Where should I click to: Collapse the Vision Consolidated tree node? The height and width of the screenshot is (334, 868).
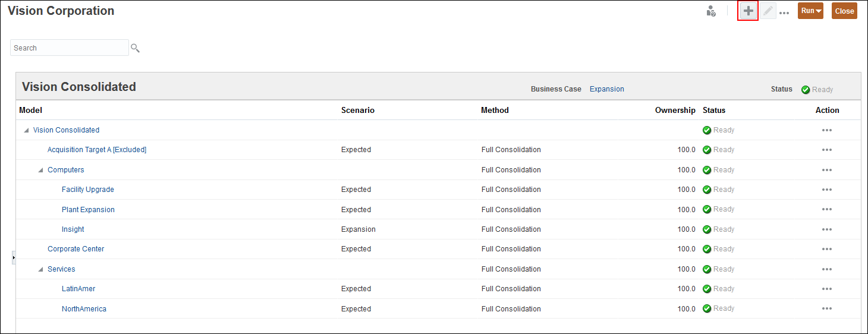coord(26,131)
